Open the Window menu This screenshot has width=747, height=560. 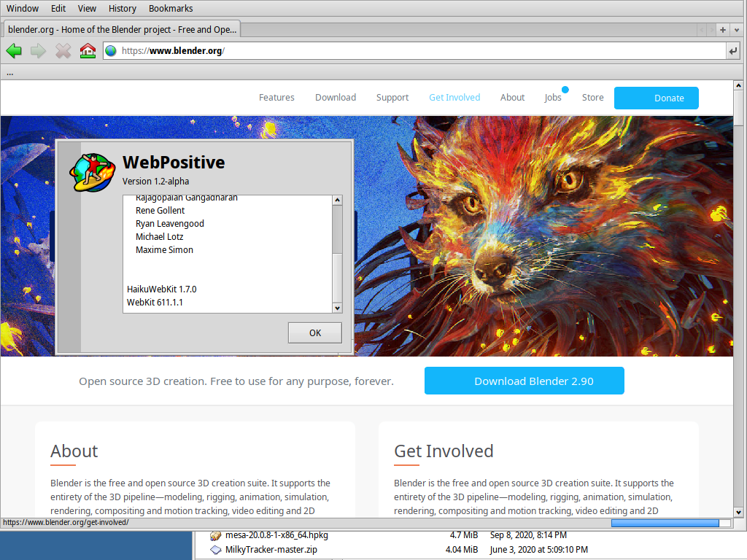point(23,9)
